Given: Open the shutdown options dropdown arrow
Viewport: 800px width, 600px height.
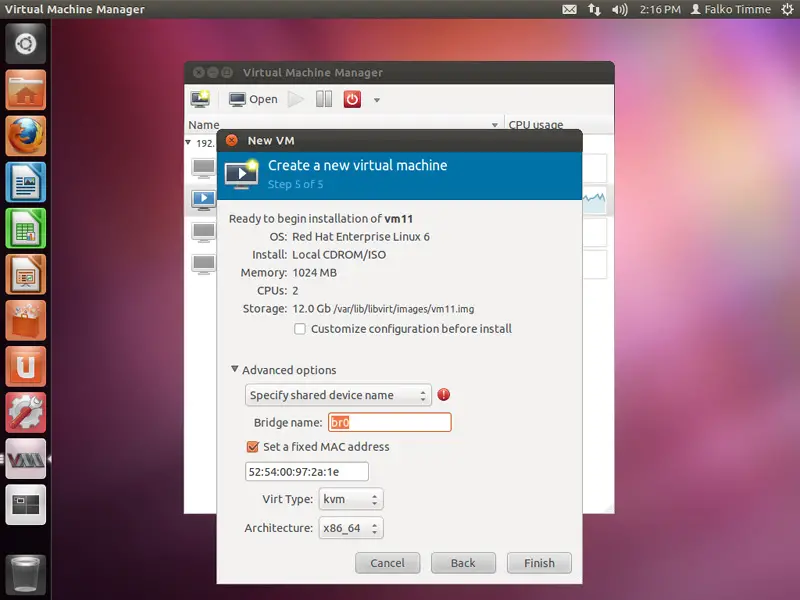Looking at the screenshot, I should (x=377, y=100).
